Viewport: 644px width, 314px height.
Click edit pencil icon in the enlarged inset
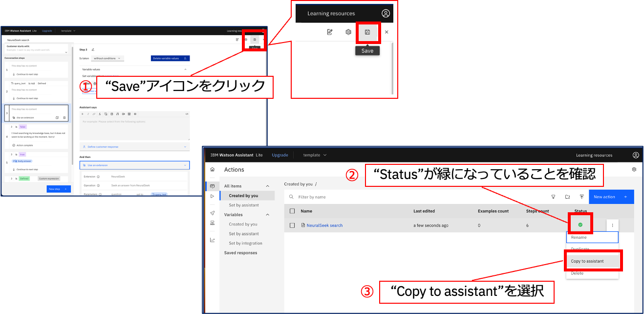[330, 32]
